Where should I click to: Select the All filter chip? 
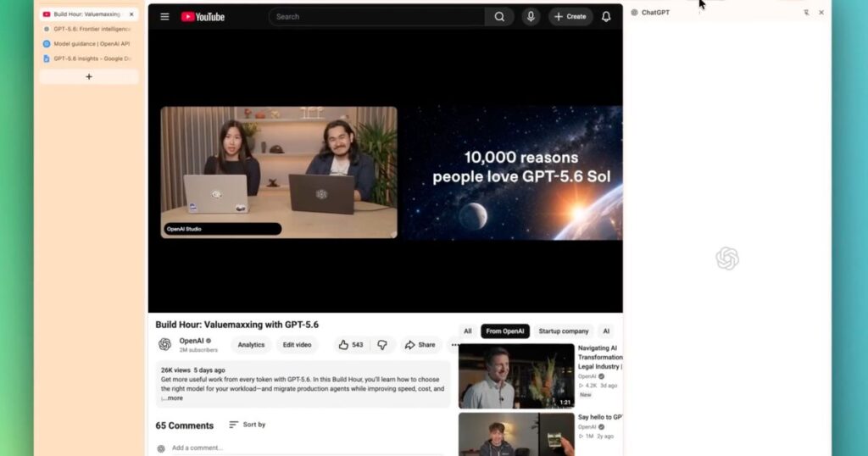(468, 331)
